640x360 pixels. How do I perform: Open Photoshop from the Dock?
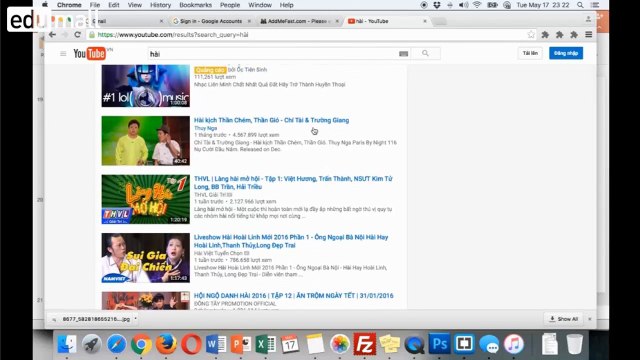[x=439, y=344]
